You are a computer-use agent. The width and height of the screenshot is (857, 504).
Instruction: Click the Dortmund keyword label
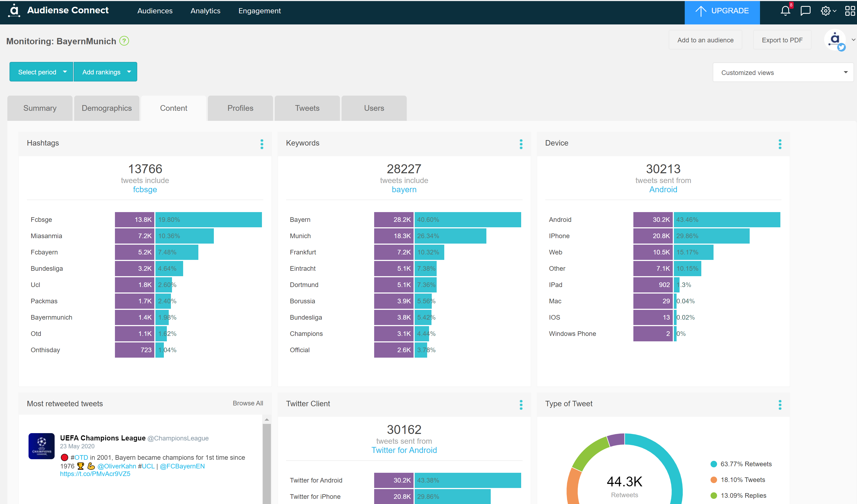click(x=304, y=285)
